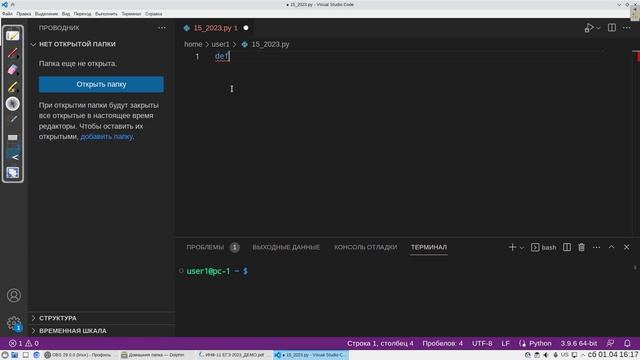Open the new terminal profile dropdown arrow

coord(522,247)
